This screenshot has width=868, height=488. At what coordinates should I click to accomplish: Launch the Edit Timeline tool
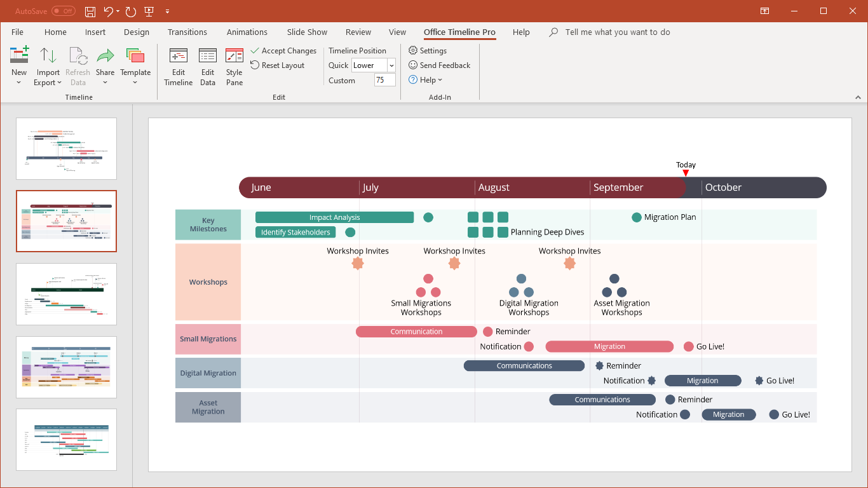pos(178,65)
